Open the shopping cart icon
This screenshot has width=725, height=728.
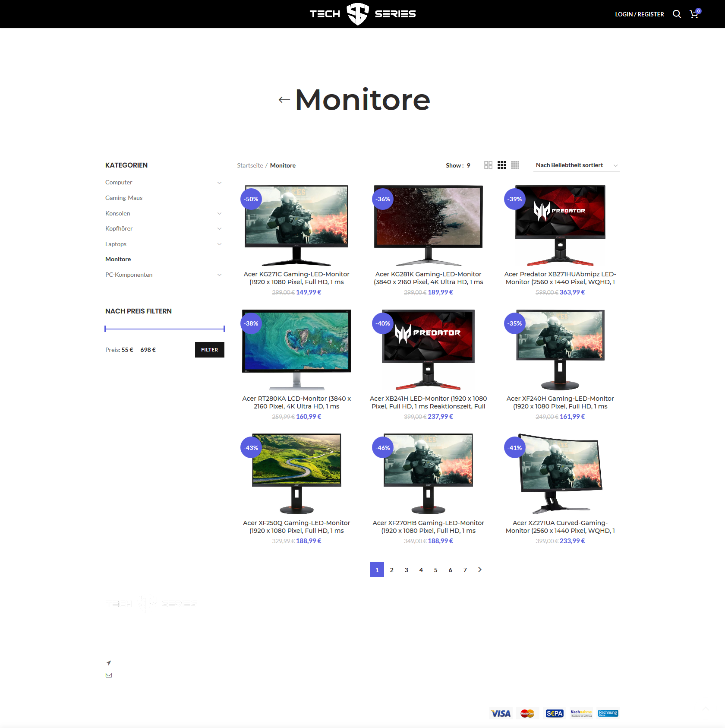tap(694, 14)
